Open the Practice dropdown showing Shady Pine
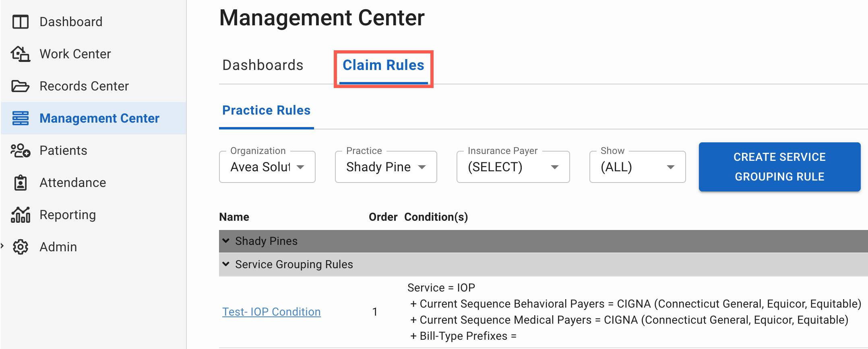Image resolution: width=868 pixels, height=349 pixels. (x=386, y=167)
